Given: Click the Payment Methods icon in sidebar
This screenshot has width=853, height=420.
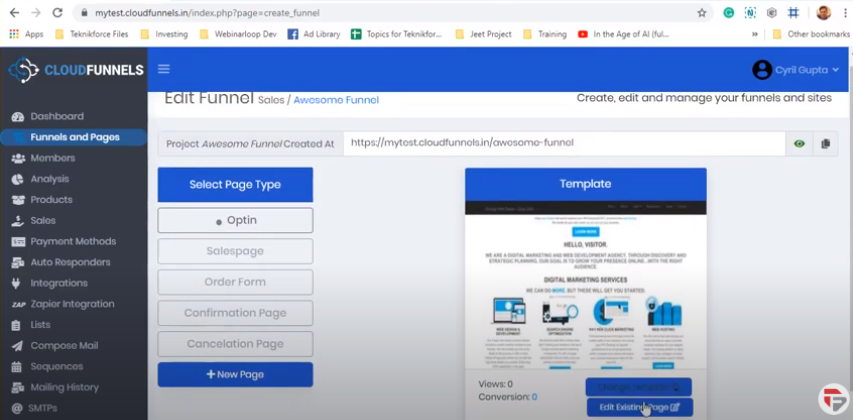Looking at the screenshot, I should pos(18,241).
